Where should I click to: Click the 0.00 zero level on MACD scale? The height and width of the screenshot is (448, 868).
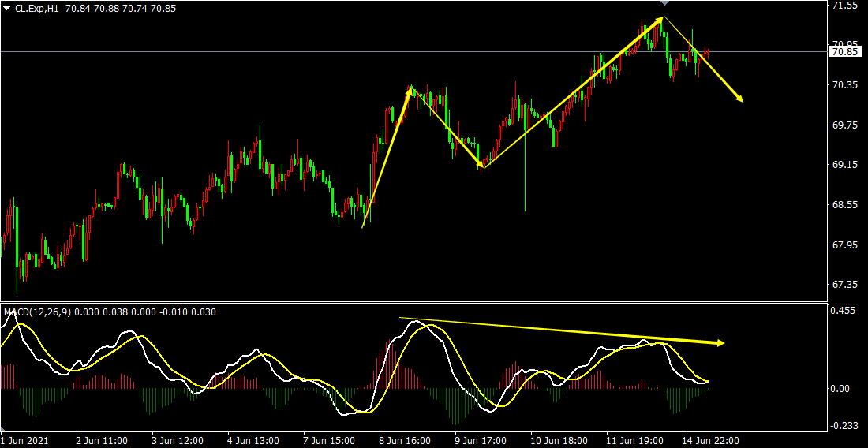(x=840, y=389)
